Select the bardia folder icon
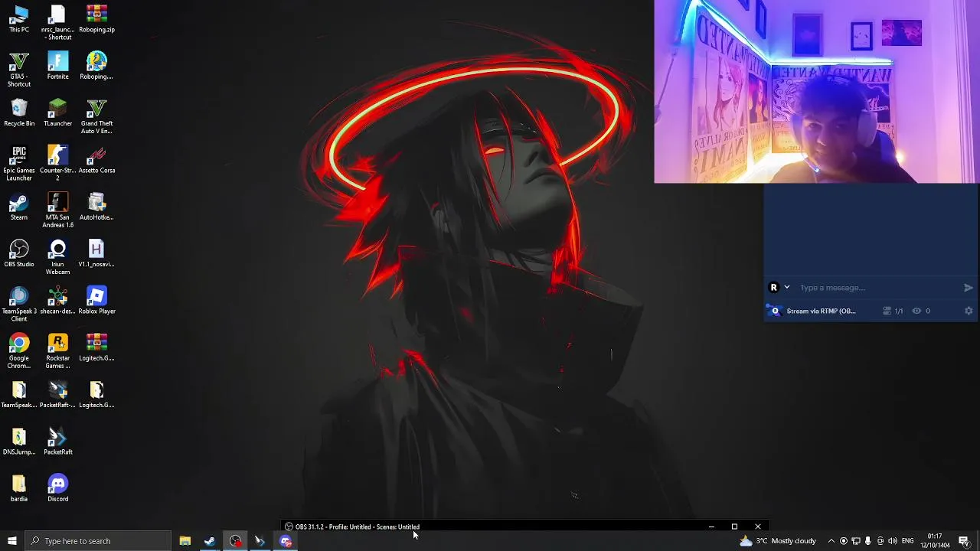Screen dimensions: 980x551 (x=19, y=488)
